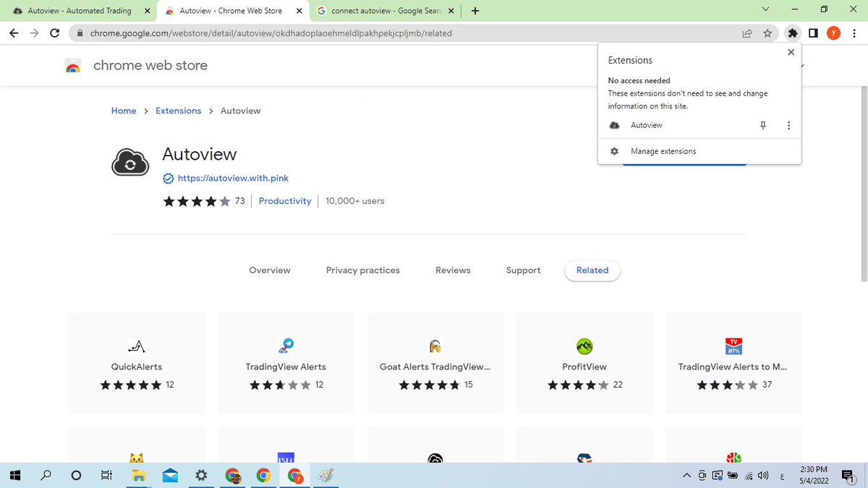Open a new browser tab
868x488 pixels.
[x=475, y=11]
